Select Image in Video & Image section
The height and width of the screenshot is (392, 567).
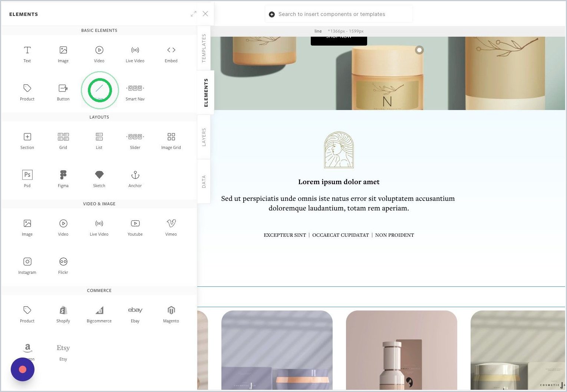click(27, 227)
